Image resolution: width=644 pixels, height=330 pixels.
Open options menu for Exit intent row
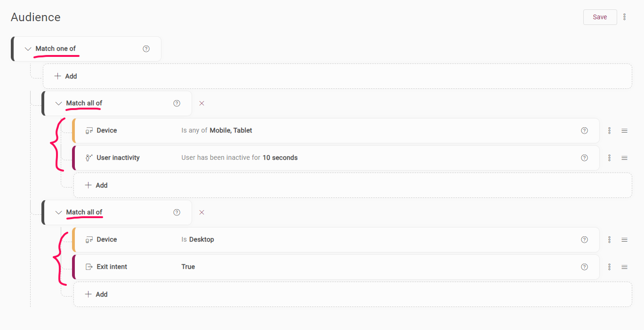pyautogui.click(x=609, y=267)
